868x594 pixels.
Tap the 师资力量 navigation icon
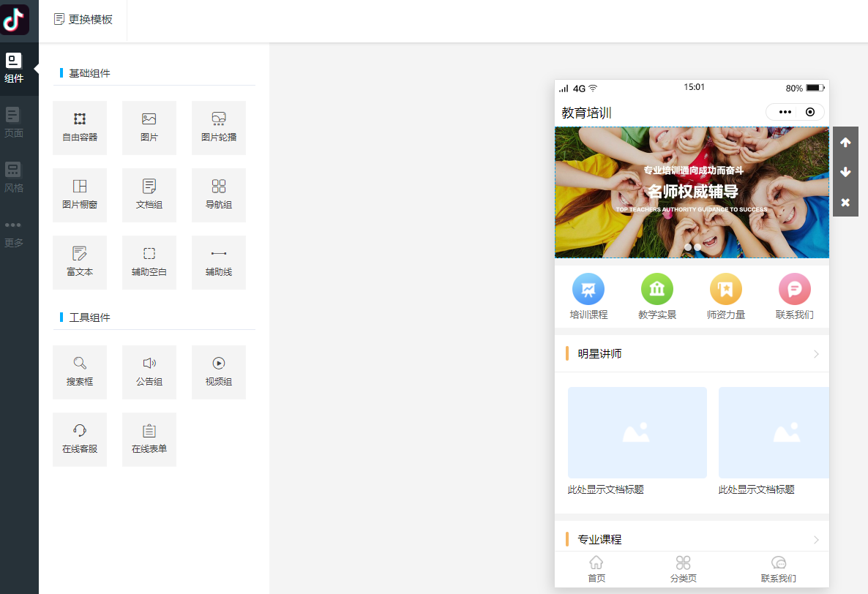(726, 289)
